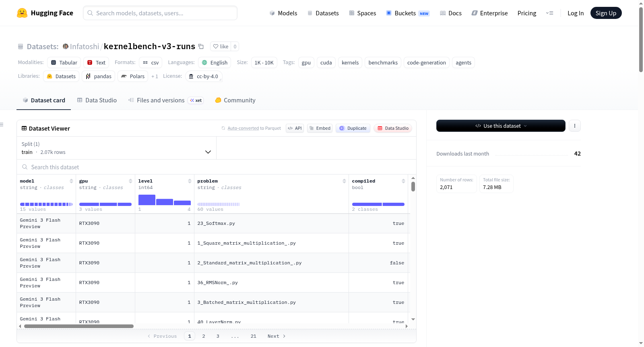
Task: Open the Enterprise navigation link
Action: click(x=489, y=13)
